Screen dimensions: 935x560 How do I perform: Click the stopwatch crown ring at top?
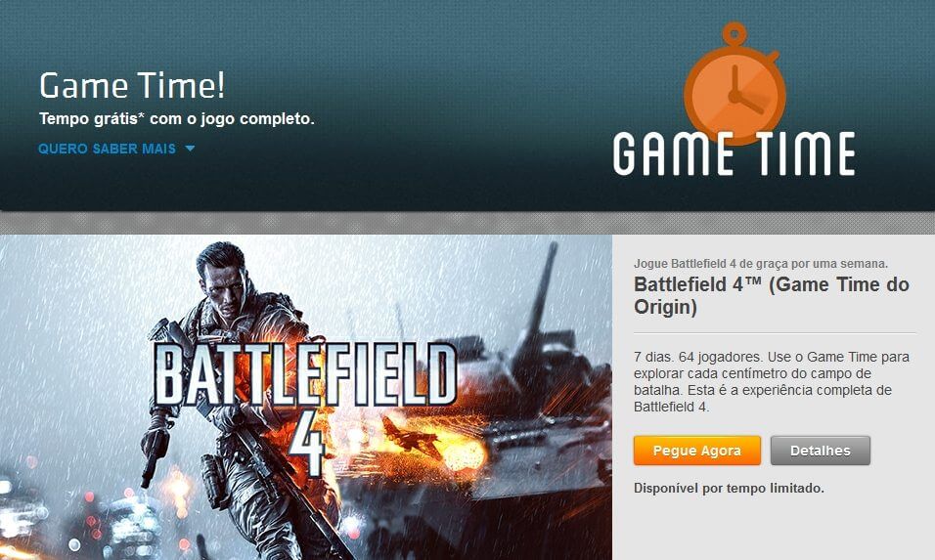[x=735, y=34]
